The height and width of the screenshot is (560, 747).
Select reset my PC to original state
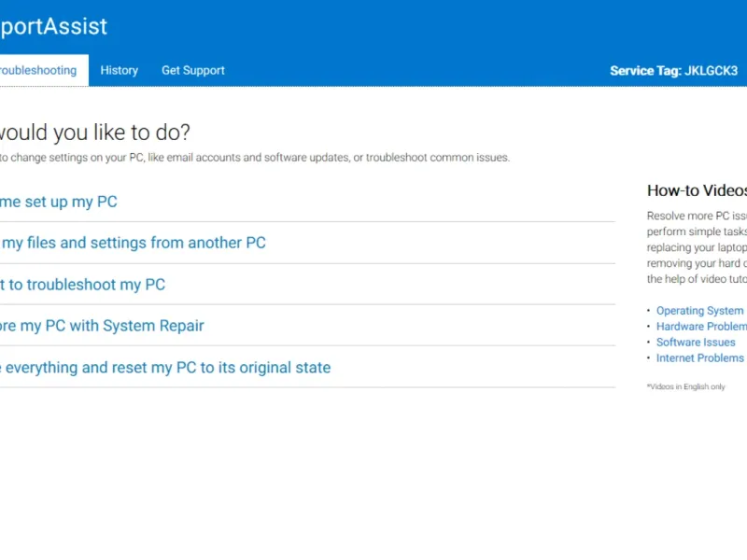pyautogui.click(x=165, y=368)
